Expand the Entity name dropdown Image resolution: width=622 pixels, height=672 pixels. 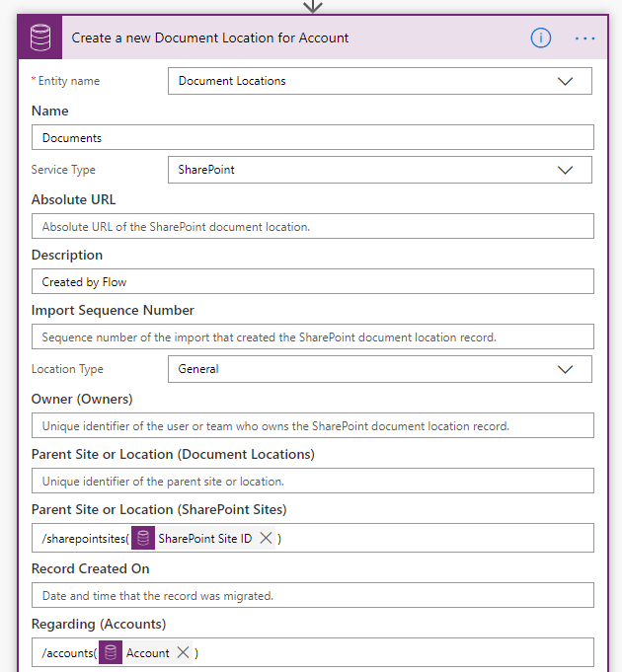click(x=565, y=81)
